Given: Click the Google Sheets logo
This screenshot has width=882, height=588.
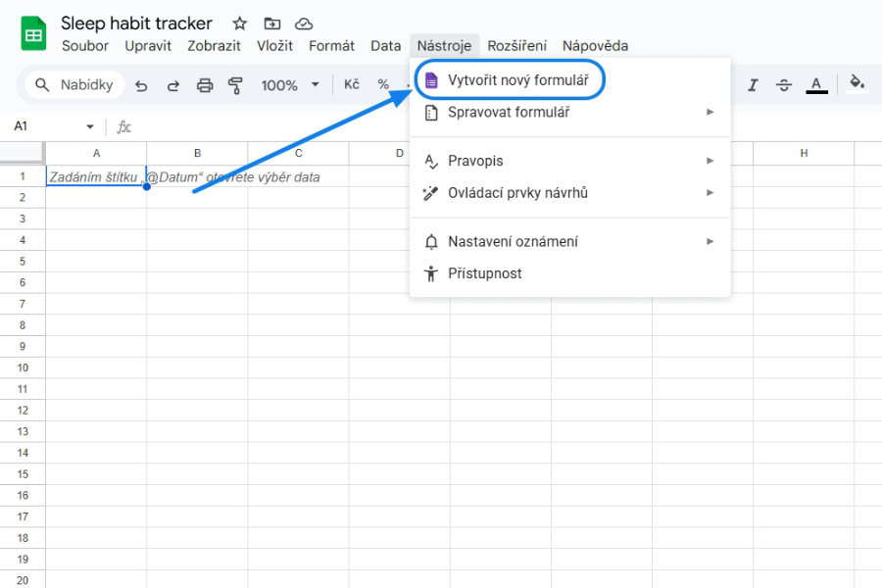Looking at the screenshot, I should 32,32.
